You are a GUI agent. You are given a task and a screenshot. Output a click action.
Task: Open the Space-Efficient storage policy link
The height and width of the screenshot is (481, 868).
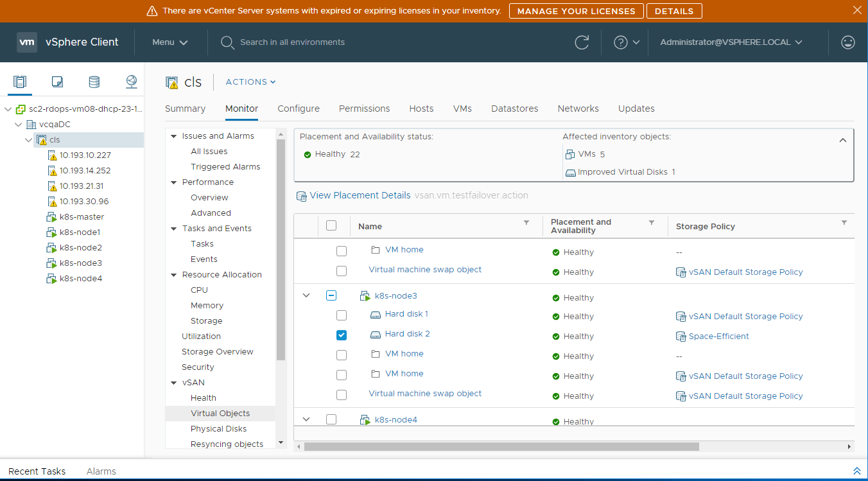pos(719,337)
